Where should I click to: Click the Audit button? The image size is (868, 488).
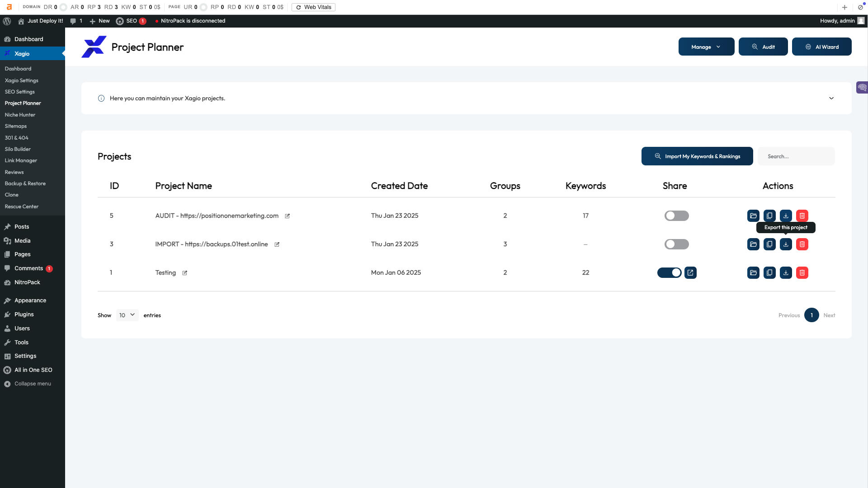[763, 47]
